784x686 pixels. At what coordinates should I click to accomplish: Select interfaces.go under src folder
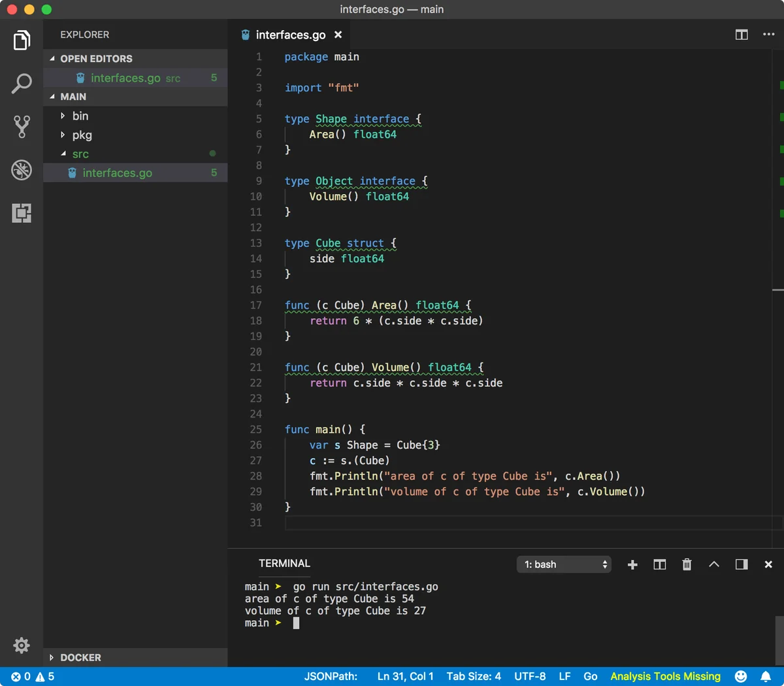pyautogui.click(x=135, y=172)
